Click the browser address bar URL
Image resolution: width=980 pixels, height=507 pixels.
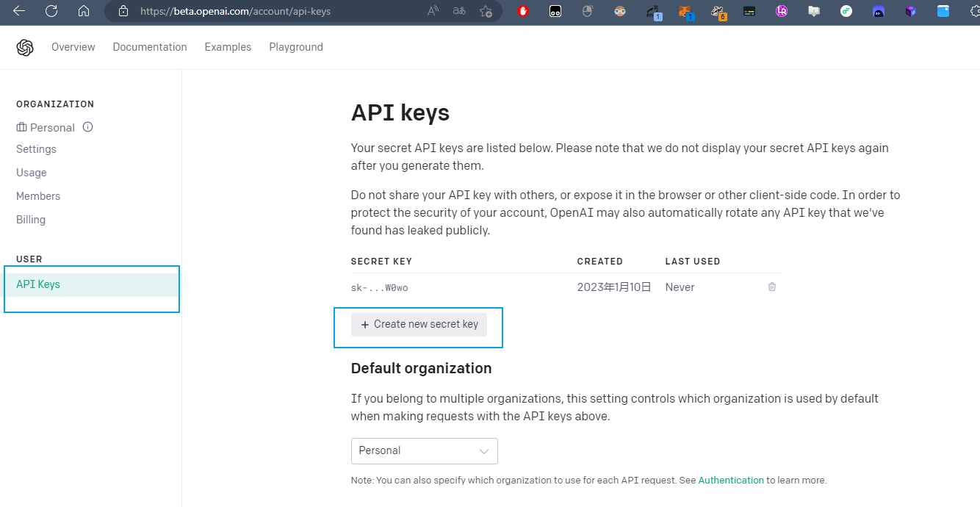coord(235,11)
